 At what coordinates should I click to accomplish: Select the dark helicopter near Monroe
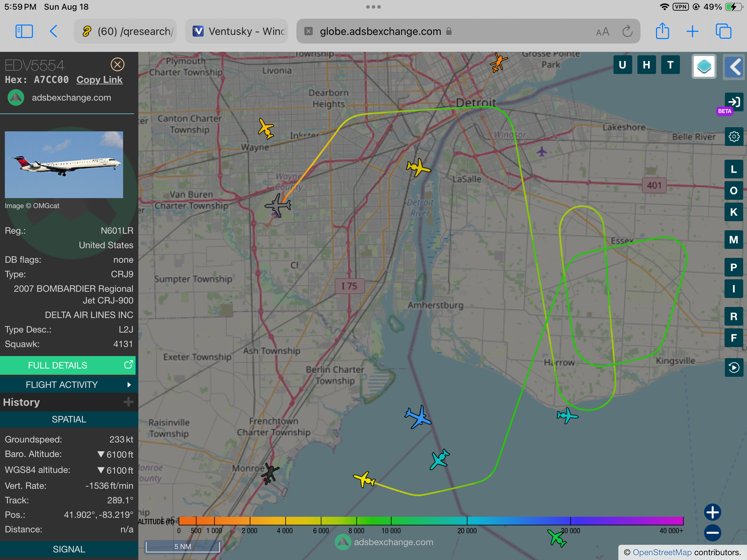[x=270, y=474]
